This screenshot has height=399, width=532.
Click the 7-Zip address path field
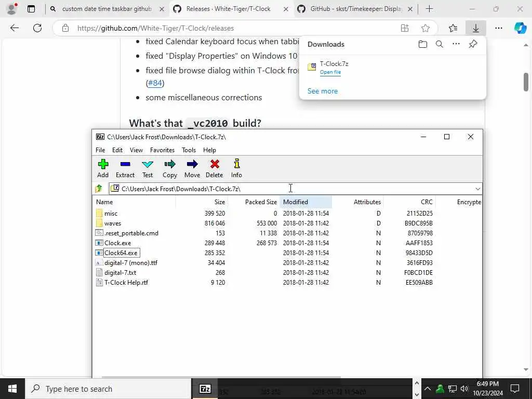tap(292, 189)
